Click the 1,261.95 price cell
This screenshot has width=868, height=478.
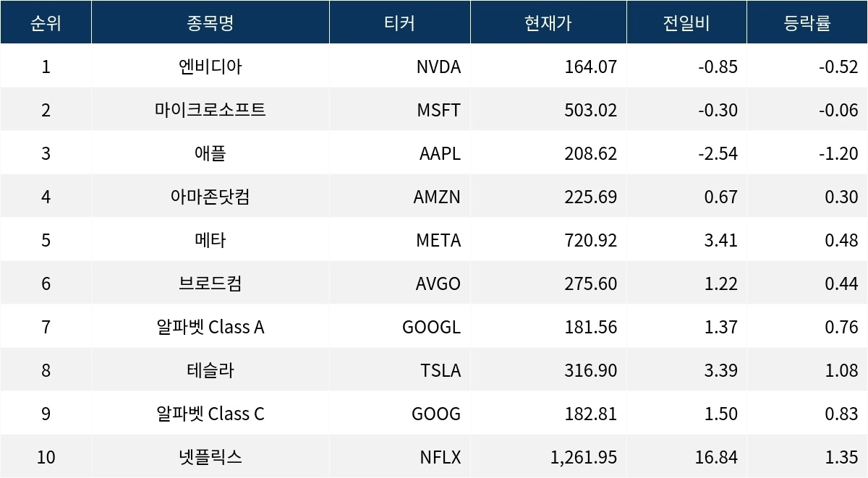[583, 457]
